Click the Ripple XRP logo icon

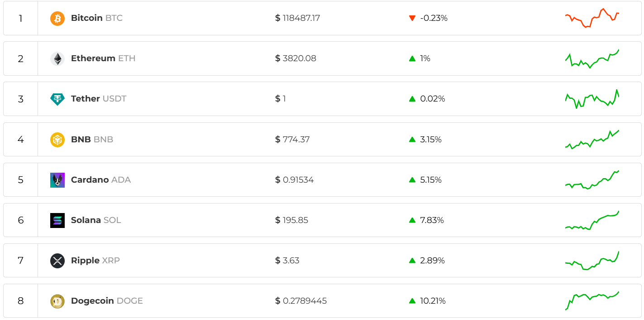click(x=57, y=261)
